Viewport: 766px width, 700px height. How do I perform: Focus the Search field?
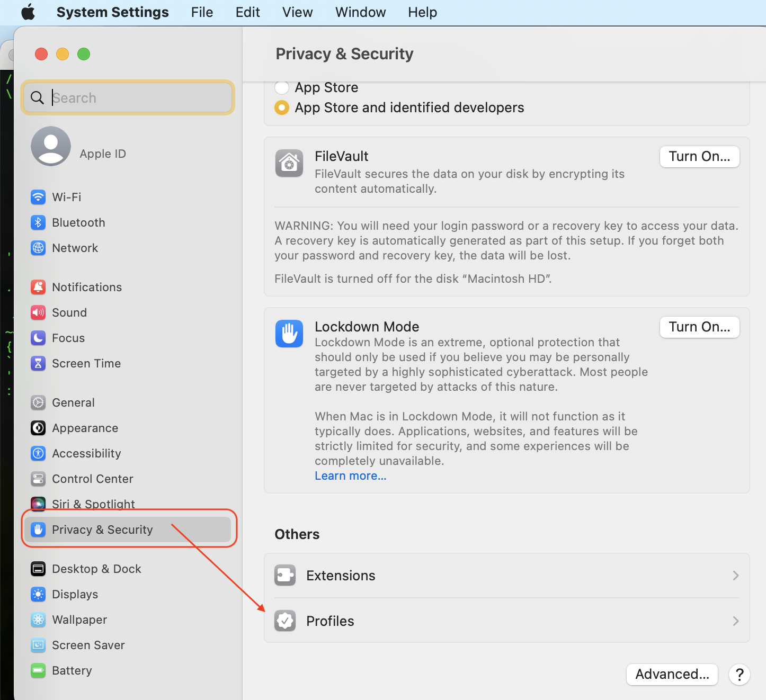128,97
